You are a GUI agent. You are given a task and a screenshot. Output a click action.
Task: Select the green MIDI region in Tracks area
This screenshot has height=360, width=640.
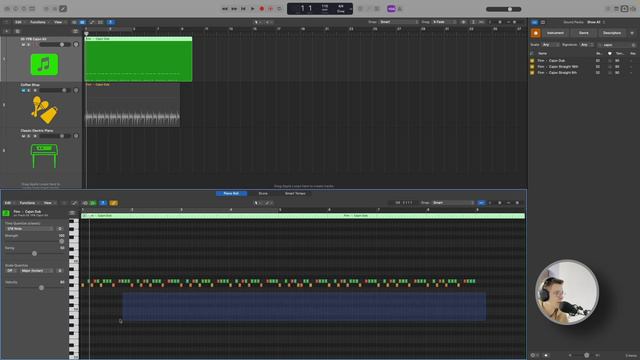click(138, 59)
